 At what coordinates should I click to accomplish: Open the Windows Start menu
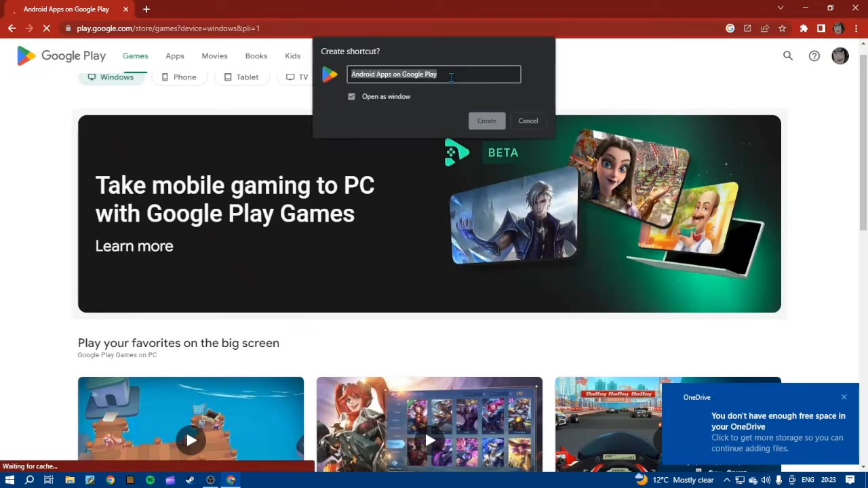point(9,480)
